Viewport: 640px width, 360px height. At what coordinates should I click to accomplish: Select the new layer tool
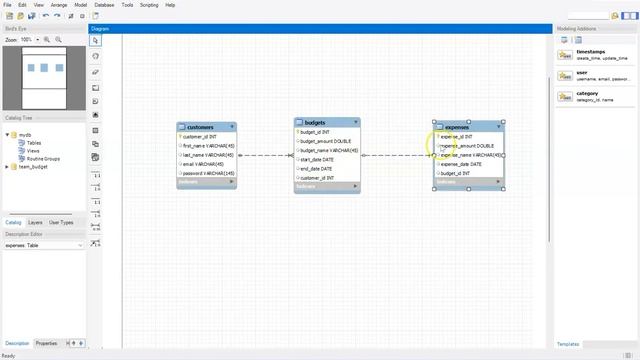coord(96,88)
